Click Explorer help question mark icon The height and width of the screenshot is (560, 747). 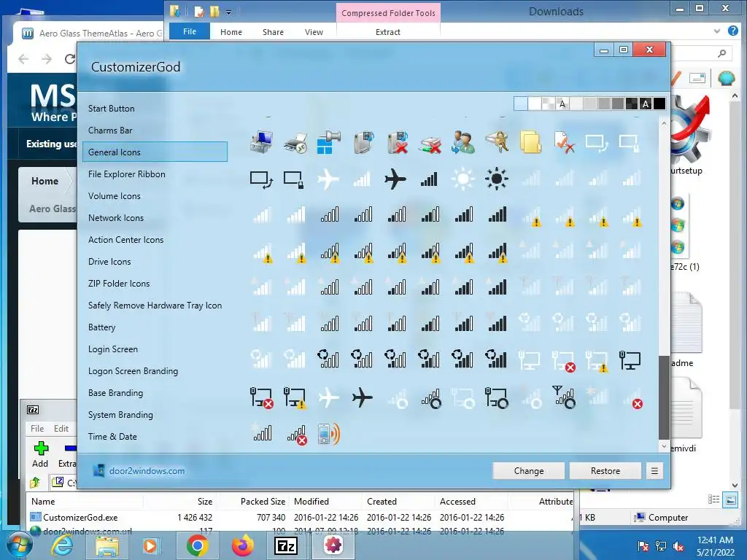pos(733,31)
